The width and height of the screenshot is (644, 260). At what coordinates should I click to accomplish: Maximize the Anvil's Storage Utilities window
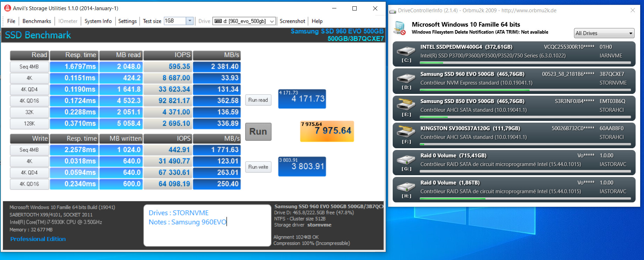tap(355, 8)
